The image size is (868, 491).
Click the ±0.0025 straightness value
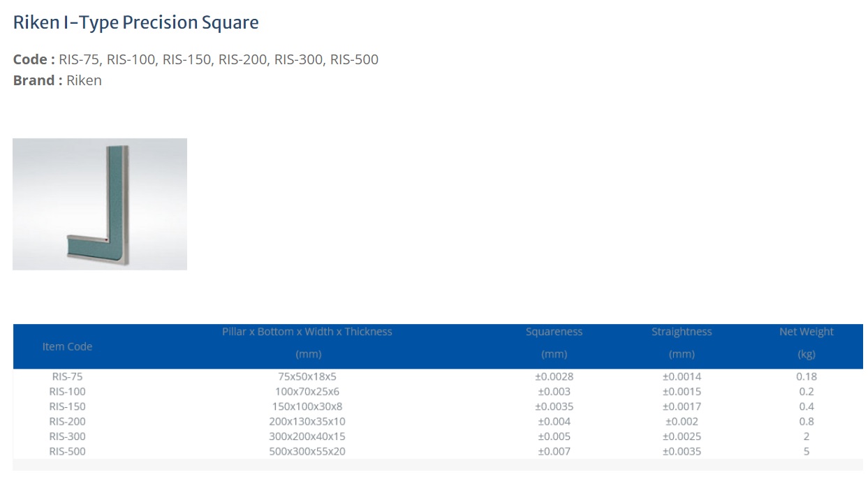click(682, 437)
